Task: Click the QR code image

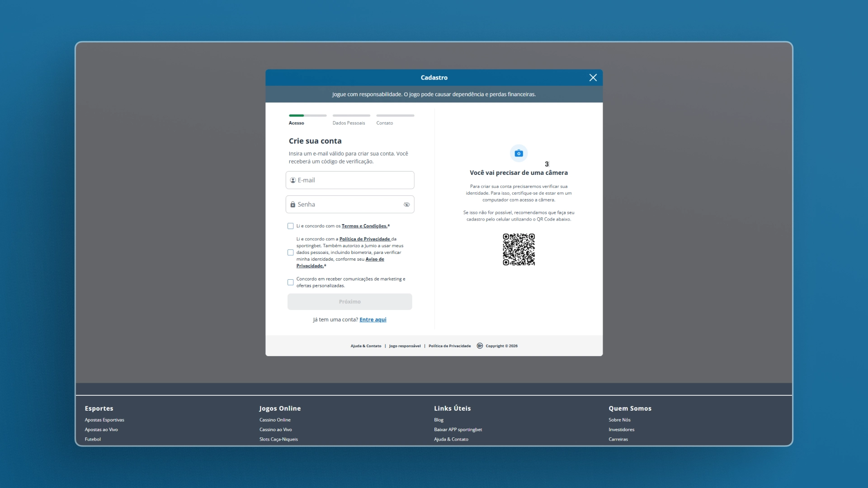Action: point(519,249)
